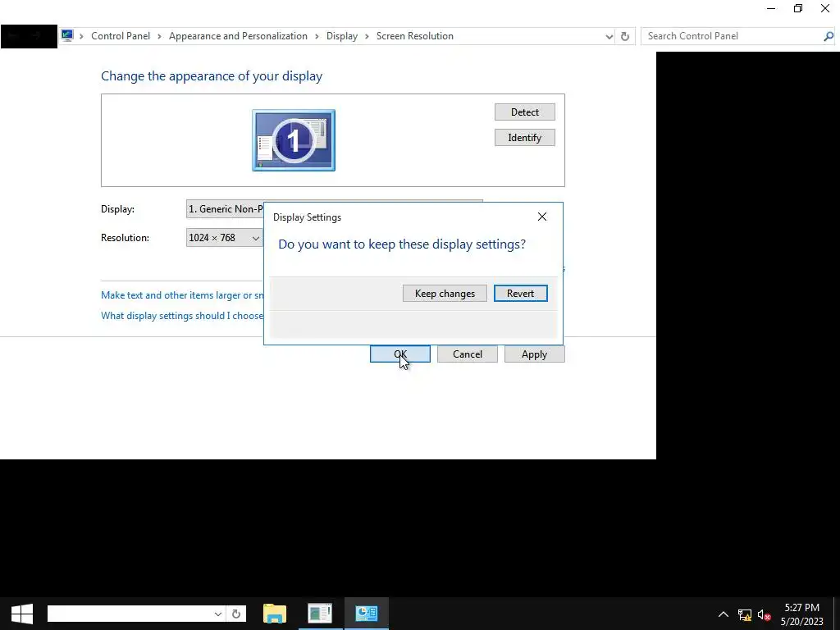
Task: Click Appearance and Personalization breadcrumb
Action: coord(238,36)
